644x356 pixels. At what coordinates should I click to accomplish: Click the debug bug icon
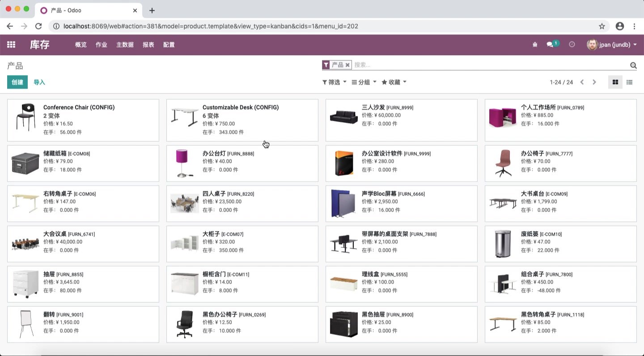click(x=535, y=44)
